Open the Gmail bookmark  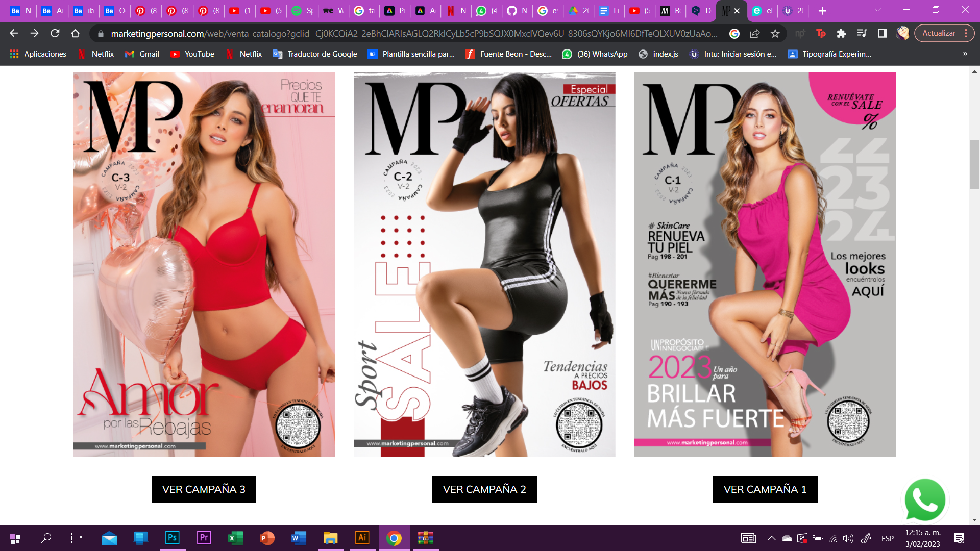142,54
